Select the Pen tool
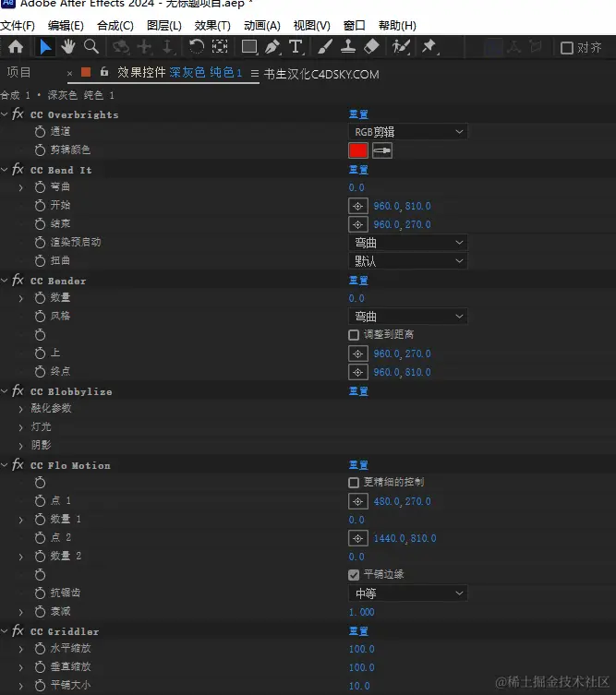Image resolution: width=616 pixels, height=695 pixels. point(272,46)
